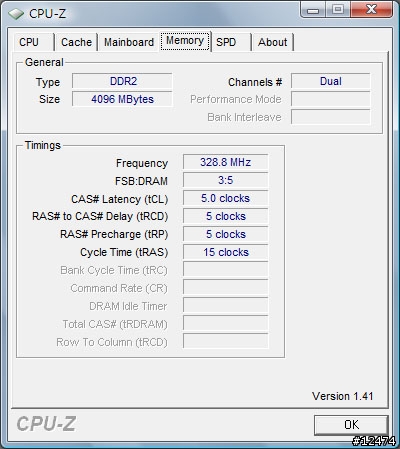Image resolution: width=400 pixels, height=449 pixels.
Task: Click the Row To Column (tRCD) label
Action: pos(112,343)
